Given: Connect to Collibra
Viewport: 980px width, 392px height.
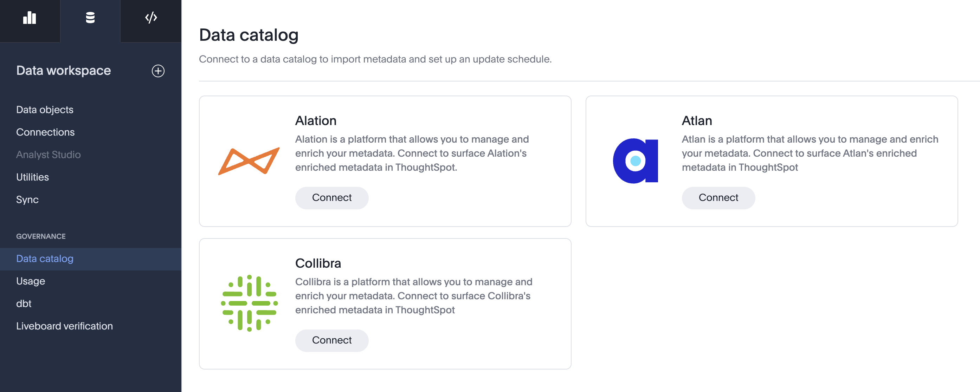Looking at the screenshot, I should point(332,340).
